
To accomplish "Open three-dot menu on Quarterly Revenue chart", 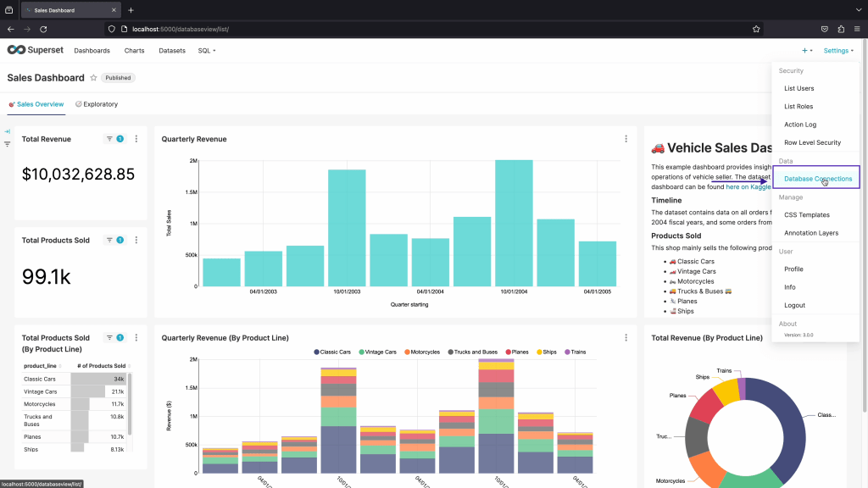I will pos(626,139).
